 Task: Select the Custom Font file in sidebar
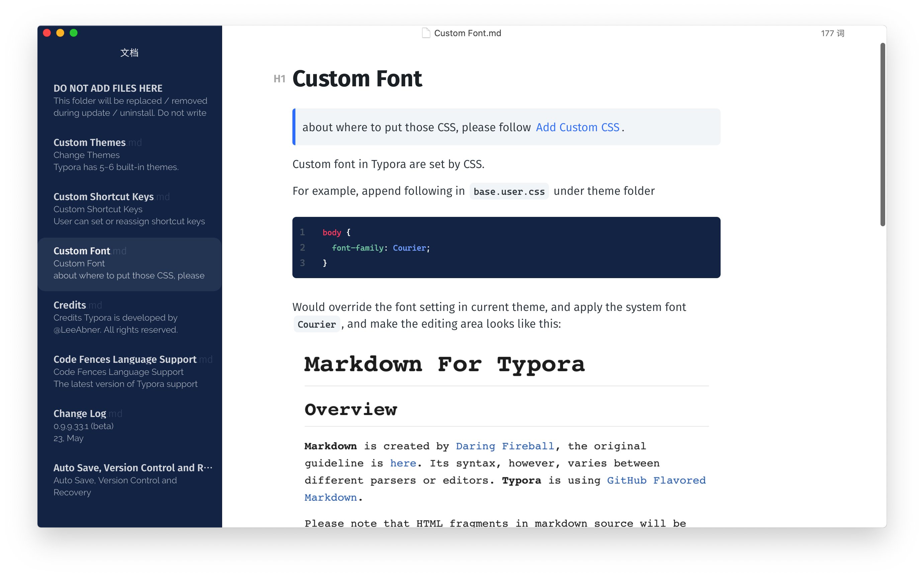(x=130, y=264)
